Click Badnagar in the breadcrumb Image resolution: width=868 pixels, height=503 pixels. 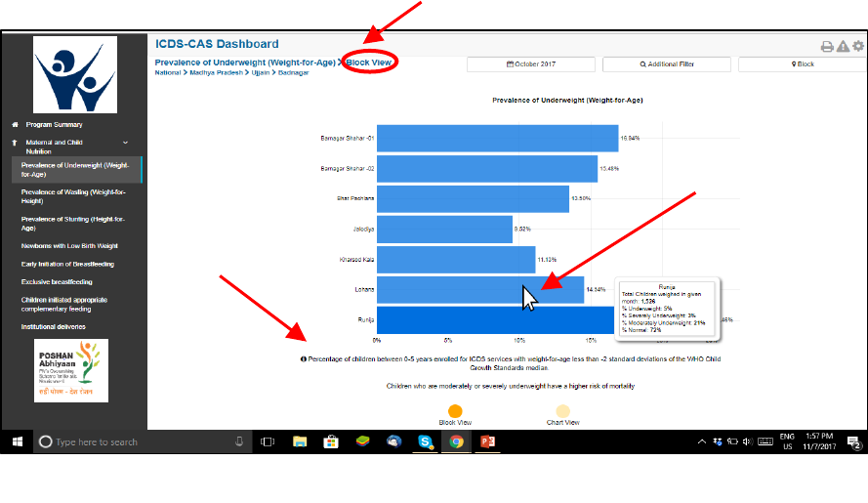coord(293,72)
